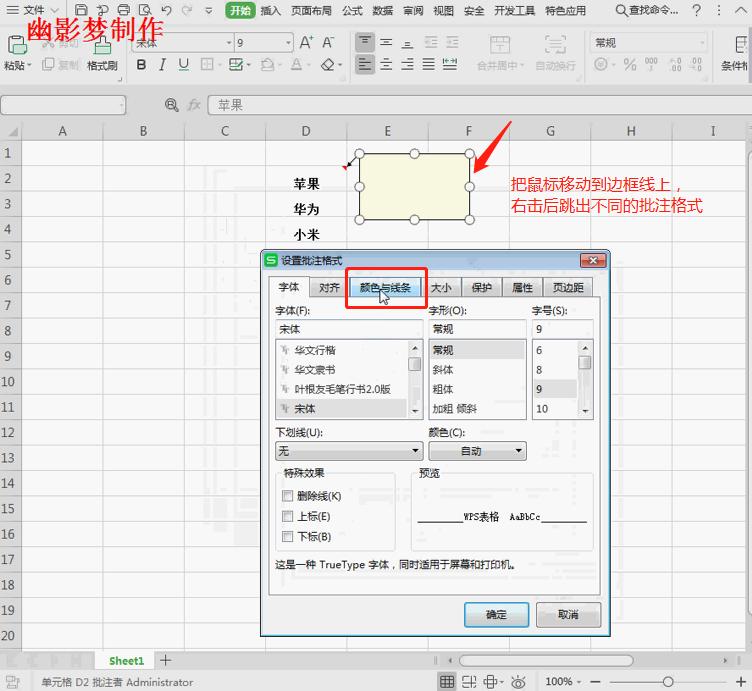
Task: Increase font size with A+ icon
Action: click(x=306, y=43)
